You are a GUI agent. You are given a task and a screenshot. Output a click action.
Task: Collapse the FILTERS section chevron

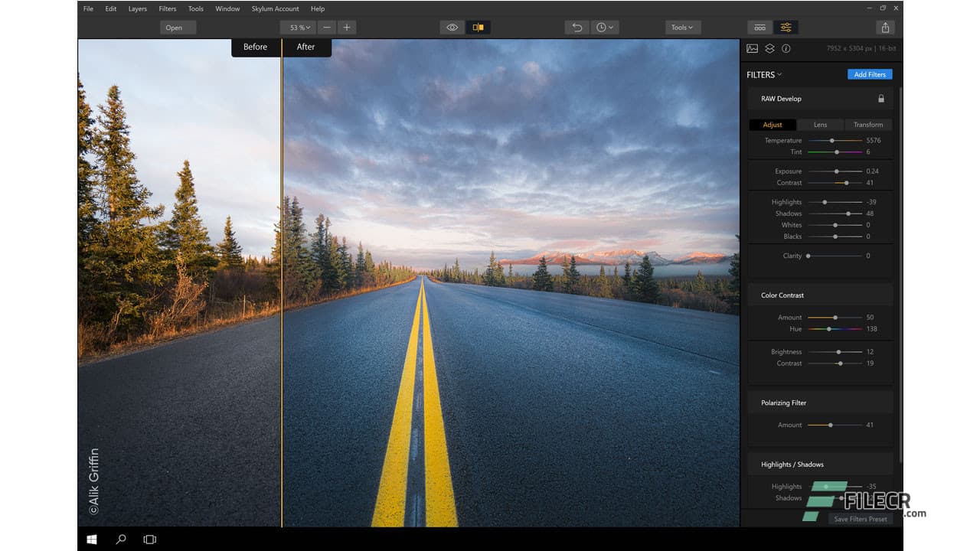click(781, 74)
